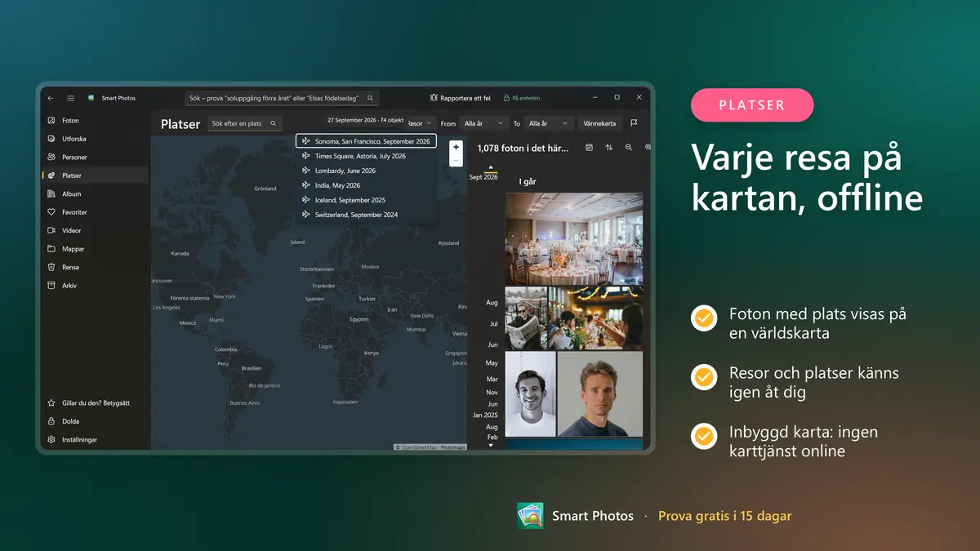The image size is (980, 551).
Task: Select trip Iceland, September 2025
Action: (366, 200)
